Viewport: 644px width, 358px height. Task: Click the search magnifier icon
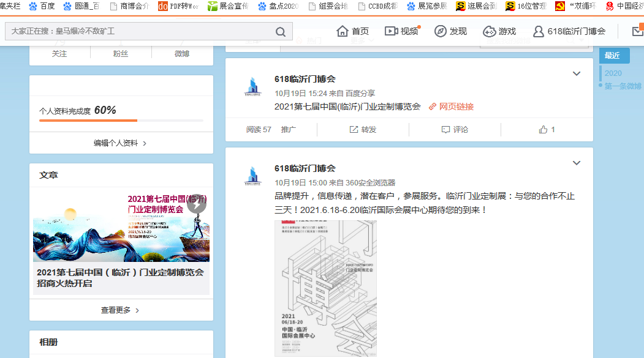pyautogui.click(x=280, y=32)
